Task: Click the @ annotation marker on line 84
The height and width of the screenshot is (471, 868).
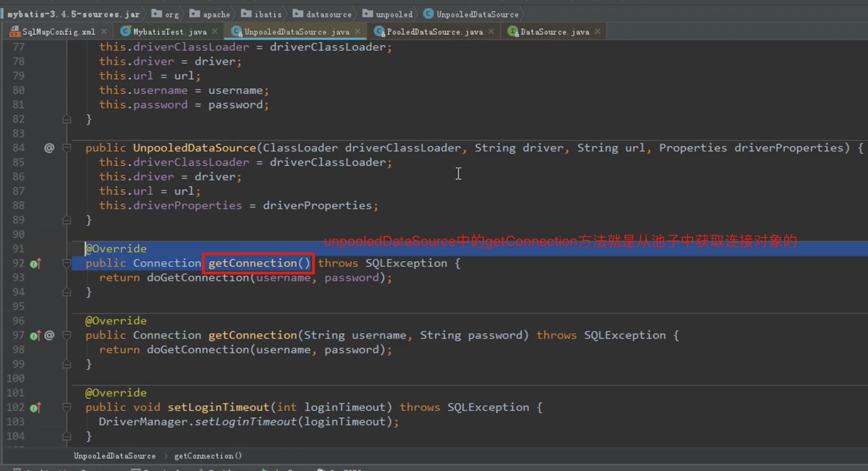Action: click(49, 148)
